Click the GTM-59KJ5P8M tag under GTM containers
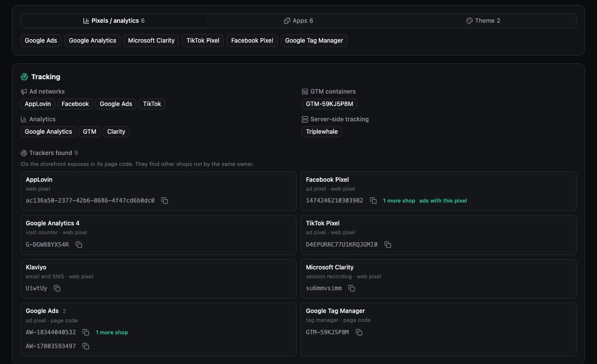 [329, 104]
